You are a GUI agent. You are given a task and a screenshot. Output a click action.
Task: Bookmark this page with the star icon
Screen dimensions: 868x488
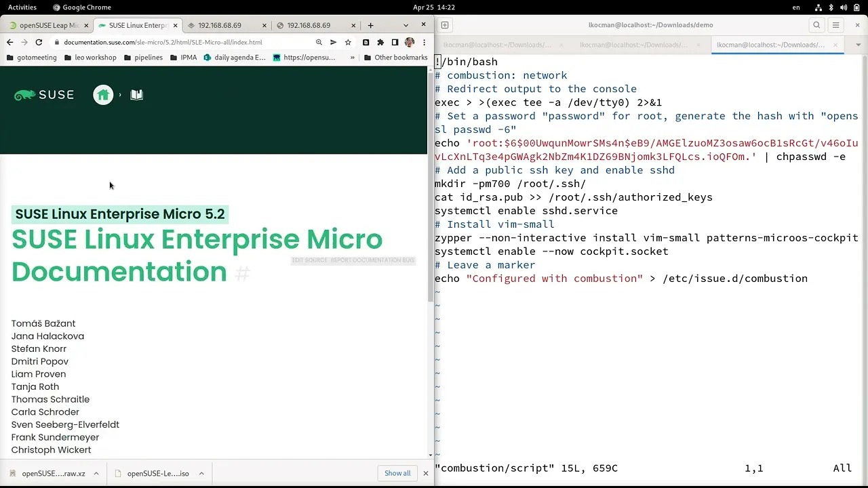(348, 42)
